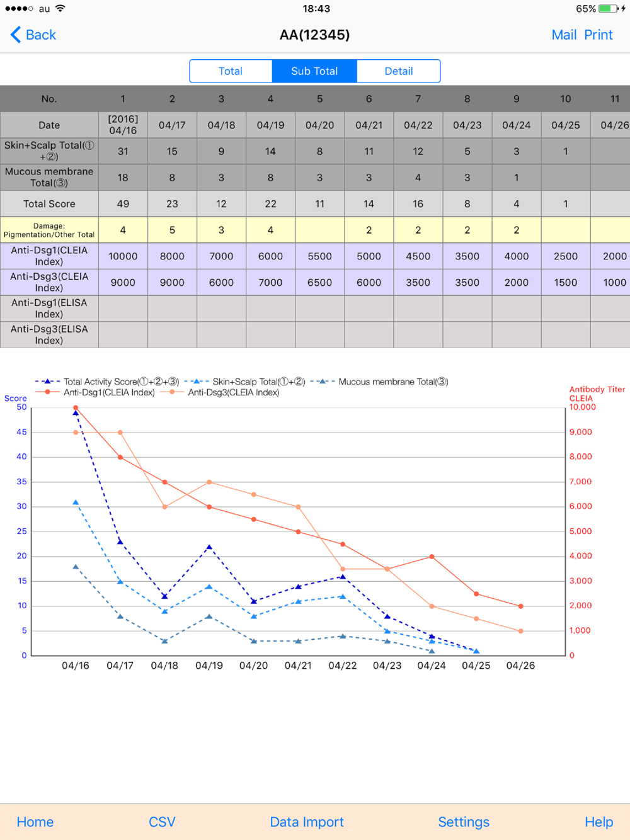Image resolution: width=630 pixels, height=840 pixels.
Task: Select the Anti-Dsg3(CLEIA Index) row header
Action: (x=49, y=282)
